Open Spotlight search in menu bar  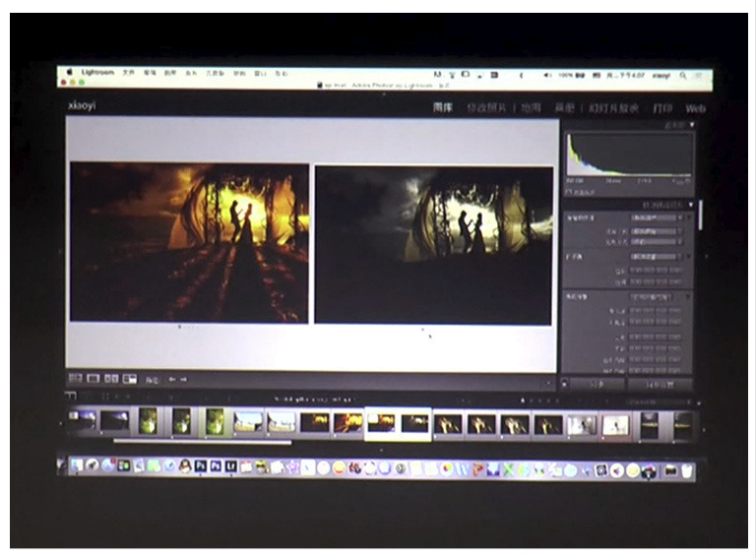pyautogui.click(x=683, y=76)
